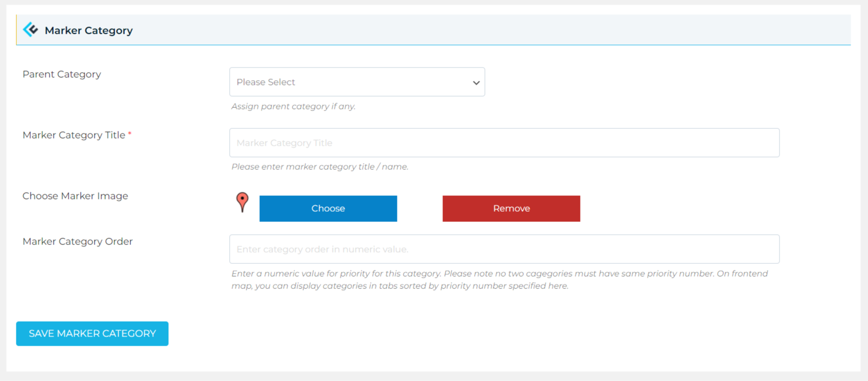The image size is (868, 381).
Task: Click the Marker Category heading text
Action: [x=88, y=31]
